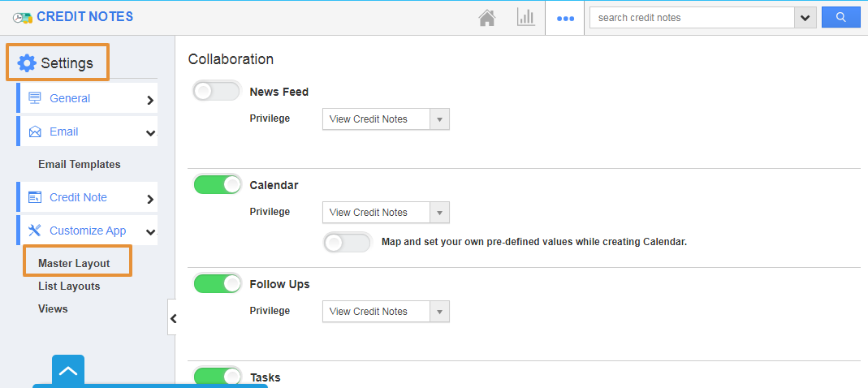Click the Settings gear icon

coord(27,63)
